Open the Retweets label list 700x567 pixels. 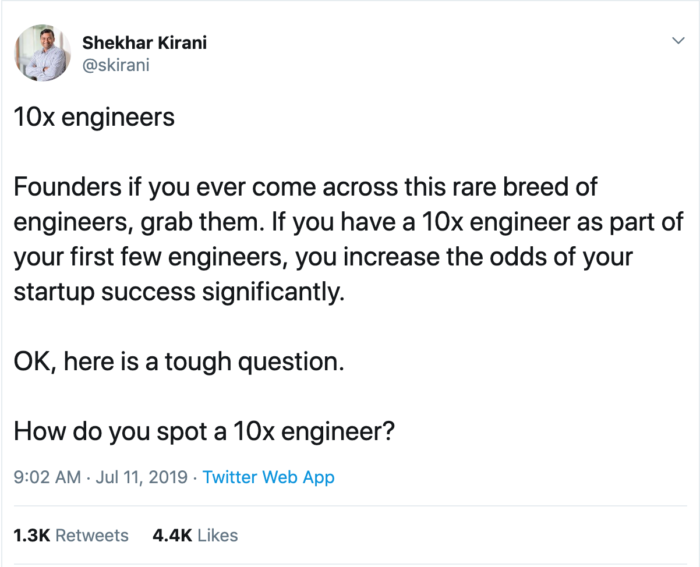click(92, 535)
